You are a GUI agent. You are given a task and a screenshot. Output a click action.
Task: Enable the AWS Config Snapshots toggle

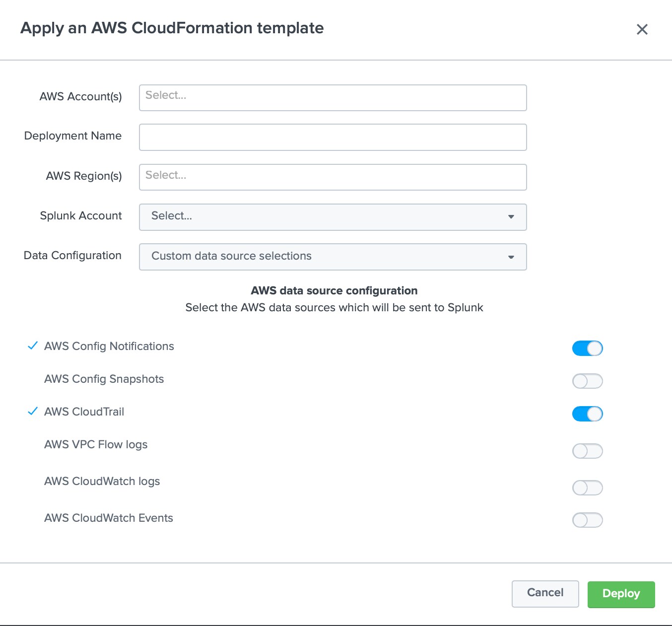tap(588, 381)
